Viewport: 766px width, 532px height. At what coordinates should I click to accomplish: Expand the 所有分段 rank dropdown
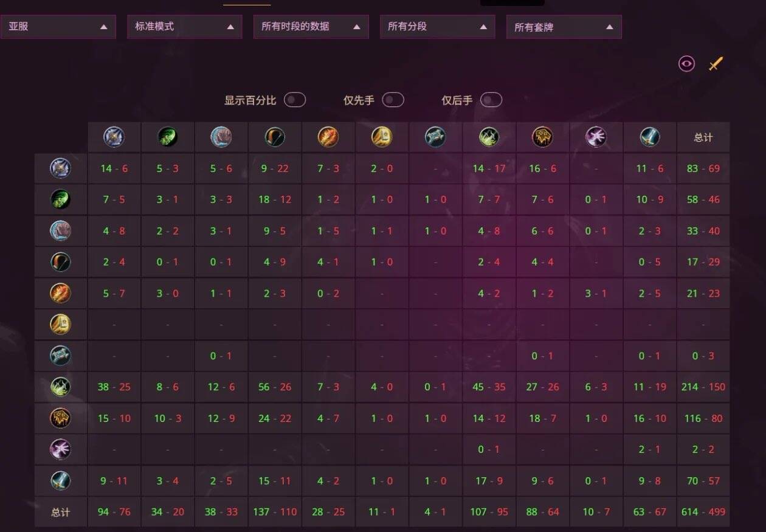(x=437, y=27)
